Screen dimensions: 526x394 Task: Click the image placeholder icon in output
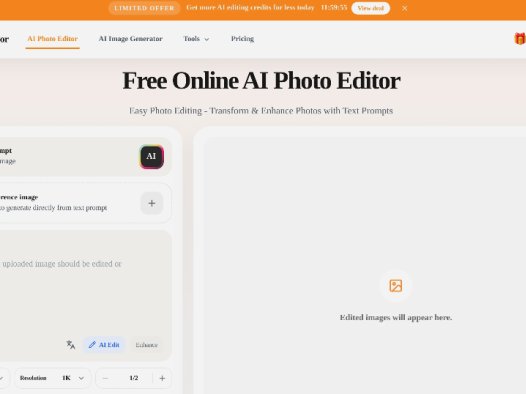click(x=396, y=286)
